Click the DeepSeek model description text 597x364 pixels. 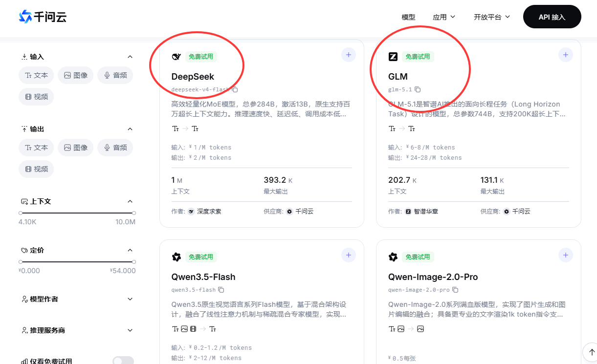[x=261, y=109]
